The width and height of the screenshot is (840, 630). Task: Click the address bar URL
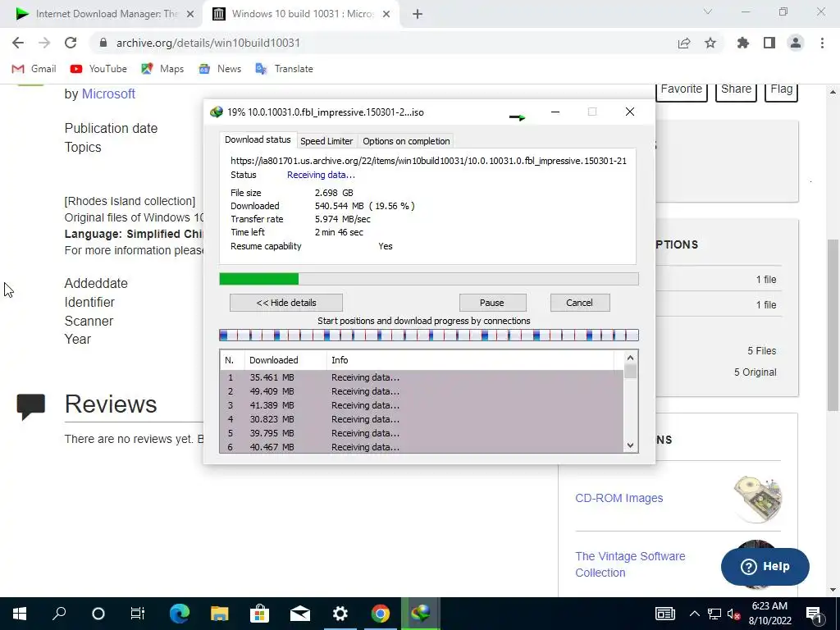[x=208, y=43]
